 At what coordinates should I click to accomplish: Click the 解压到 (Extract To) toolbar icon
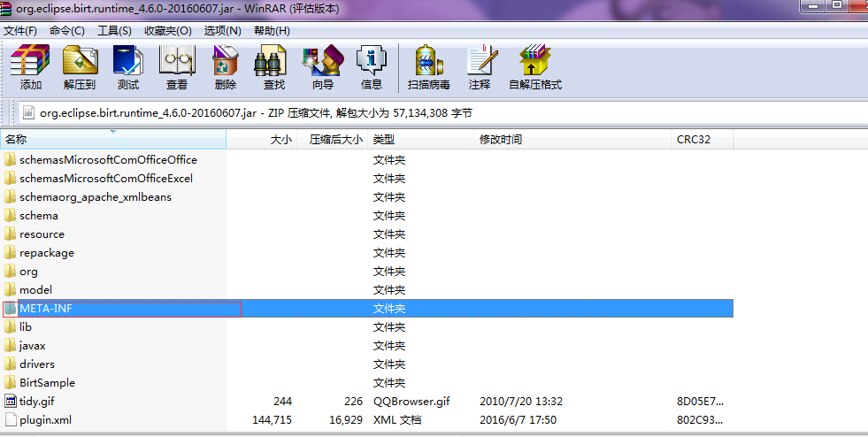click(80, 60)
